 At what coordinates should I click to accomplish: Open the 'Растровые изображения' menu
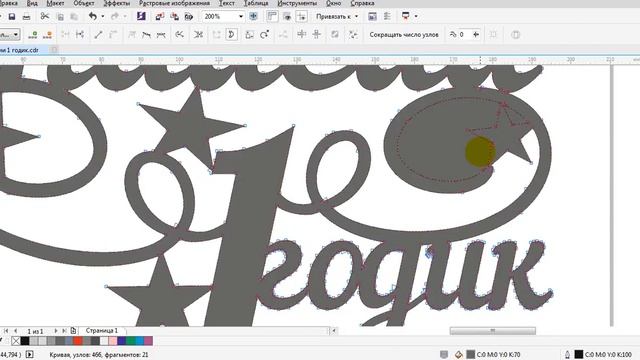(174, 3)
